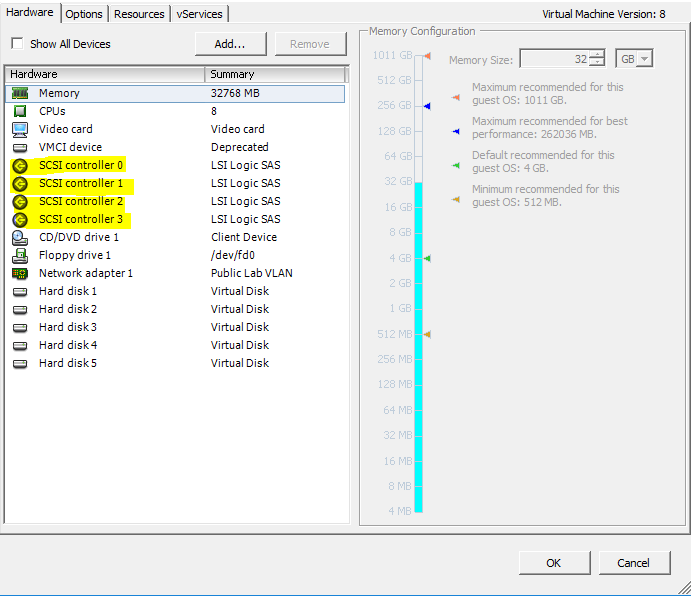Viewport: 691px width, 596px height.
Task: Click the SCSI controller 2 icon
Action: (20, 202)
